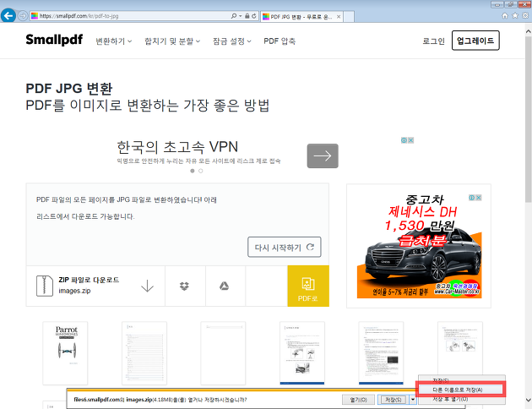Click the yellow PDF로 button
Viewport: 532px width, 409px height.
(308, 286)
